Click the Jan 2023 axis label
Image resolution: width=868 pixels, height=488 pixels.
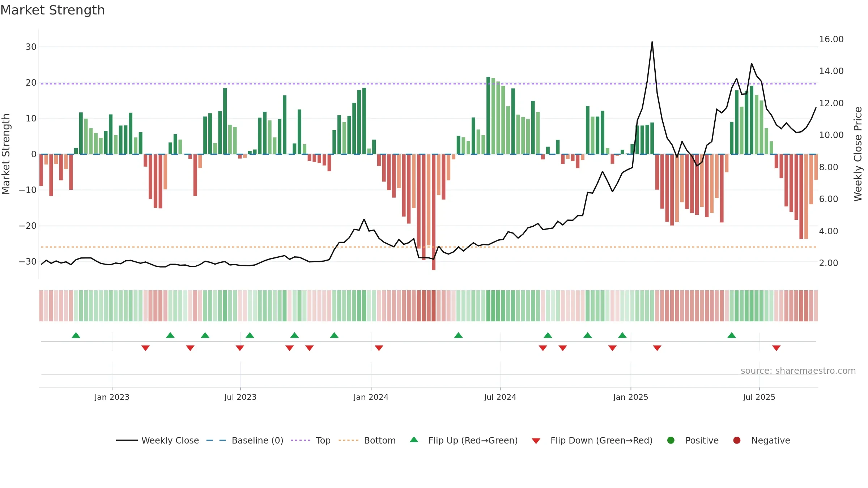(112, 397)
